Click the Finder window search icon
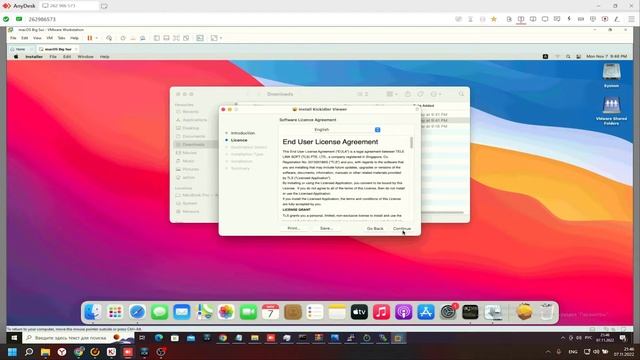The height and width of the screenshot is (360, 640). (x=461, y=94)
